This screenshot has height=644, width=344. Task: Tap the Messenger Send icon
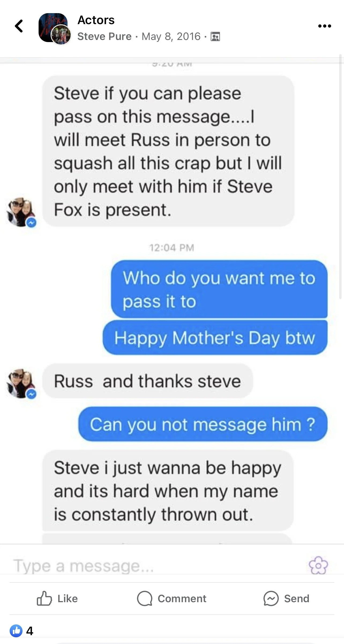tap(271, 598)
